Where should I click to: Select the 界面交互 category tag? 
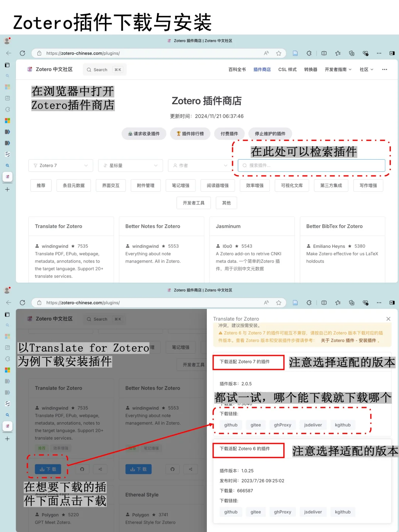[x=111, y=185]
